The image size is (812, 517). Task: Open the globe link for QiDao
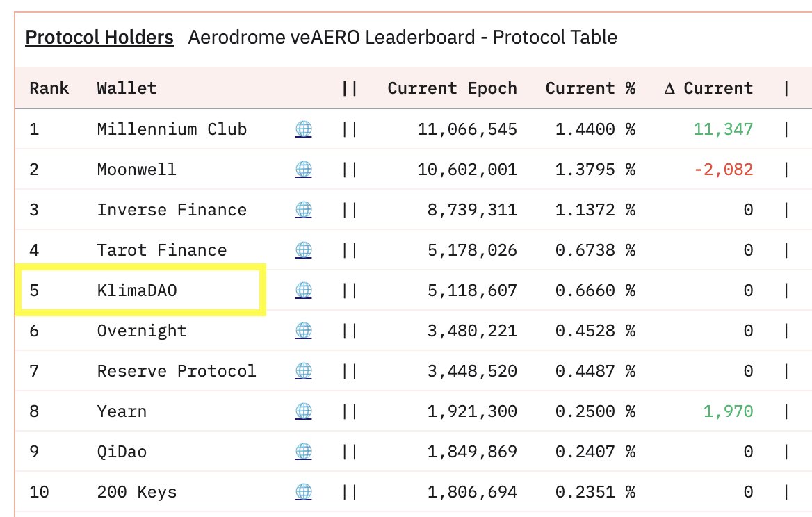coord(304,452)
